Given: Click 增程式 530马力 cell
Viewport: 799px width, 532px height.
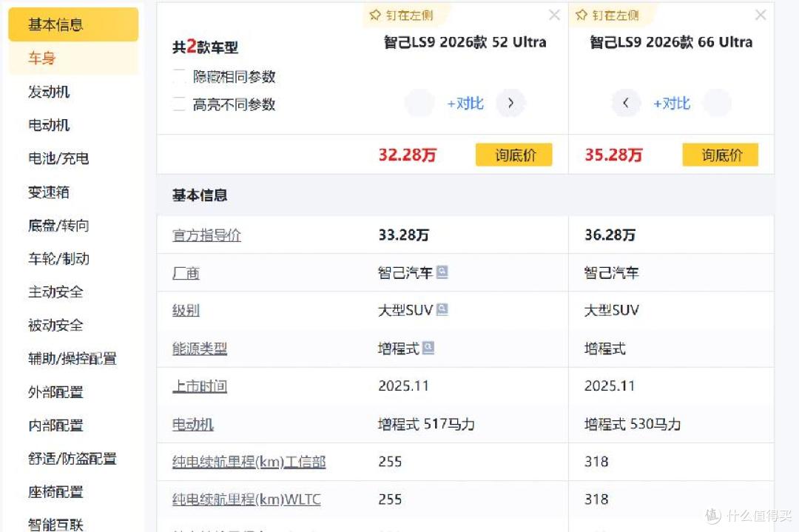Looking at the screenshot, I should pos(633,424).
